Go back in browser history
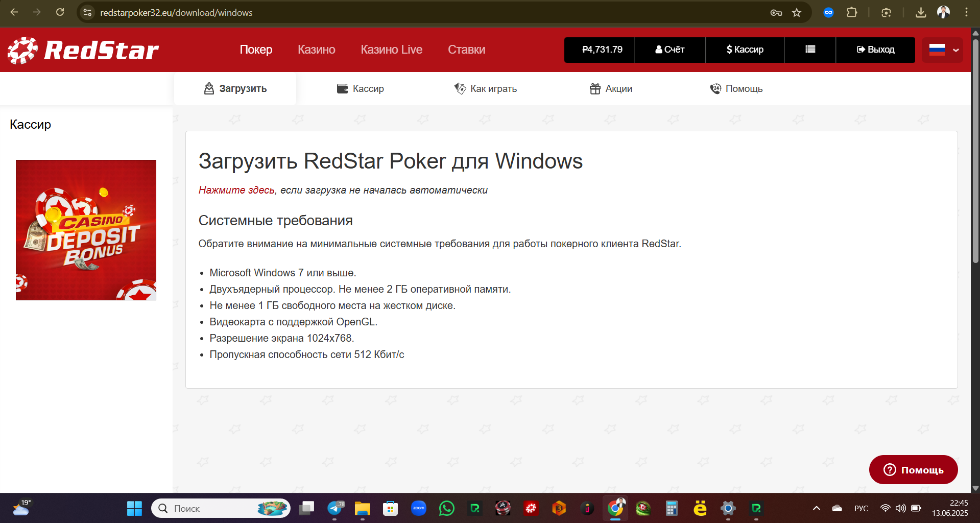The image size is (980, 523). [x=14, y=12]
